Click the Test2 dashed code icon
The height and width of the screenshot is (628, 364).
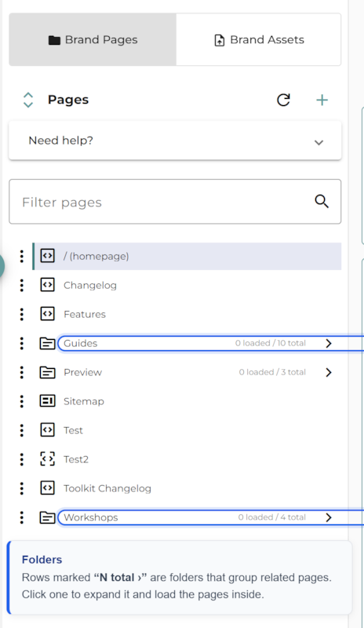[x=47, y=459]
